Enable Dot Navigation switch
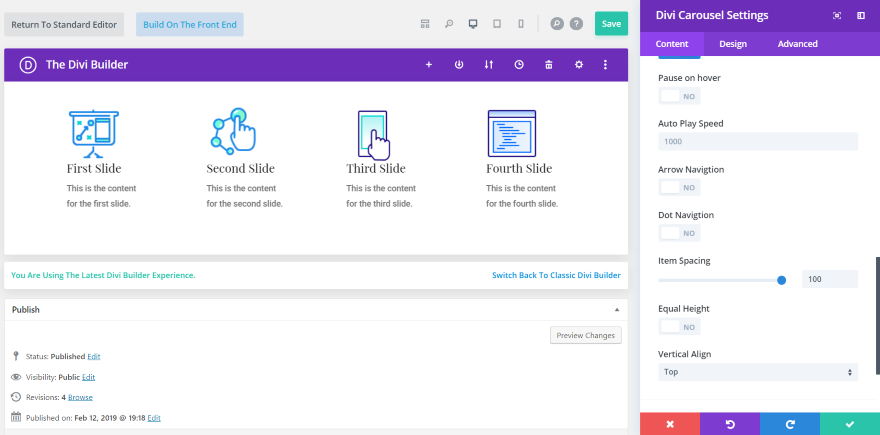Viewport: 880px width, 435px height. click(x=679, y=233)
